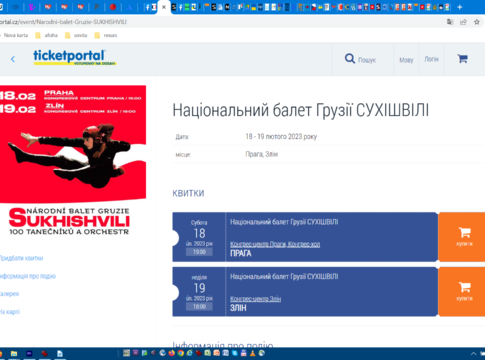This screenshot has width=485, height=360.
Task: Open the afisha bookmarks folder
Action: 47,35
